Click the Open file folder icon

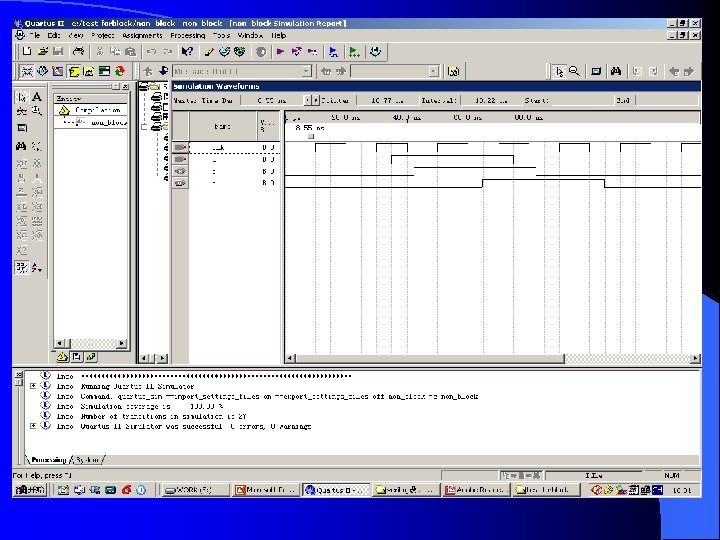42,51
